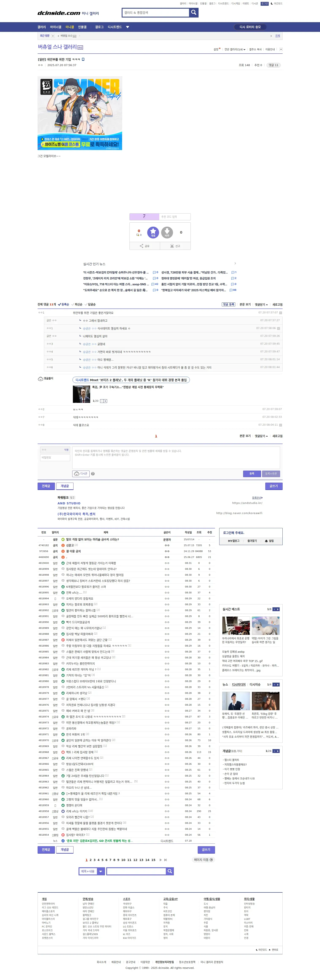Screen dimensions: 320x980
Task: Open page 5 in bottom pagination
Action: pyautogui.click(x=102, y=860)
